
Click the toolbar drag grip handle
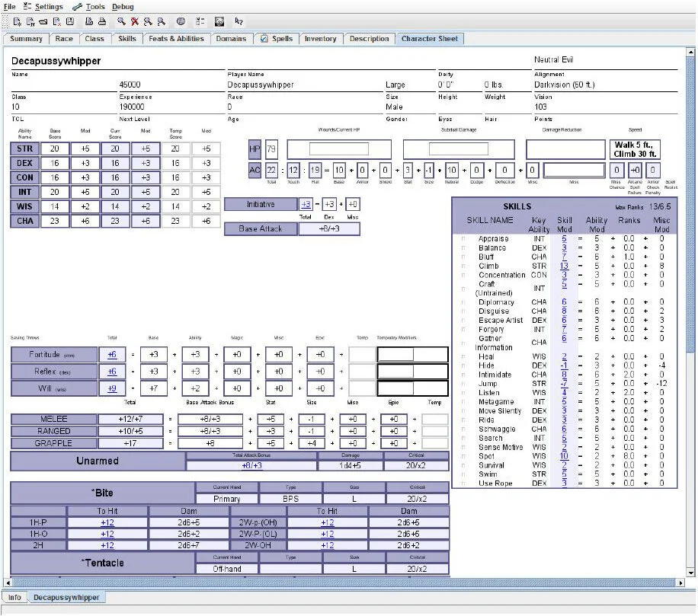pos(5,21)
